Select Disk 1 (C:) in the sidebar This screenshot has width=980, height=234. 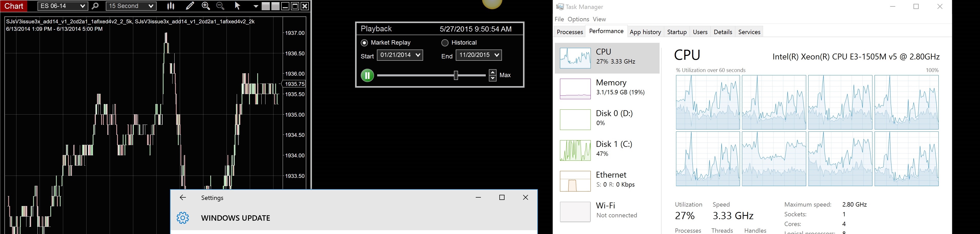[x=607, y=150]
